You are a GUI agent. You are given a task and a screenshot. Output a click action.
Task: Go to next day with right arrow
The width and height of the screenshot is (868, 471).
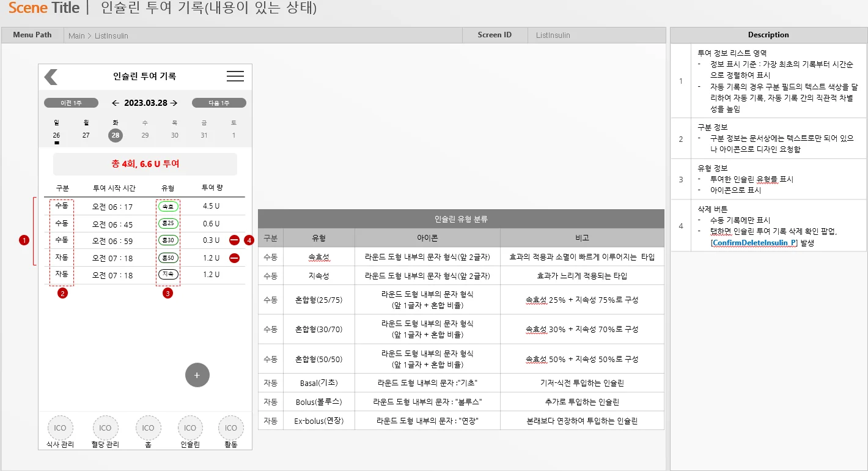point(174,103)
